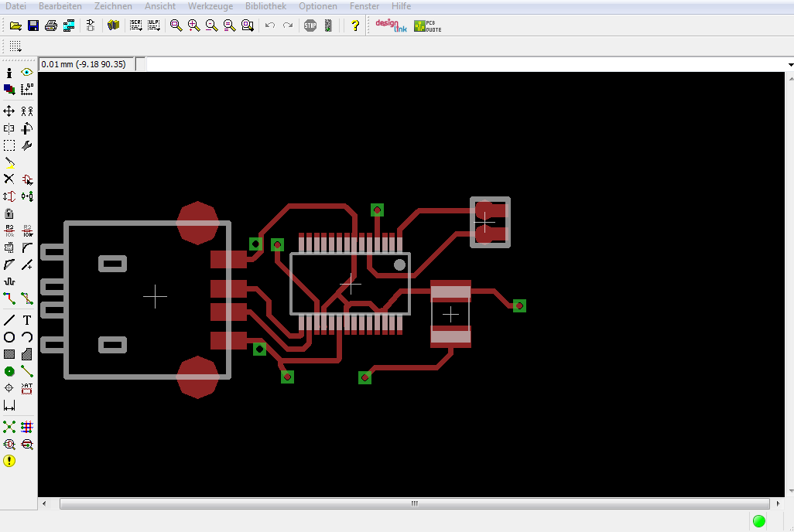Screen dimensions: 794x532
Task: Select the Ratsnest tool
Action: click(9, 427)
